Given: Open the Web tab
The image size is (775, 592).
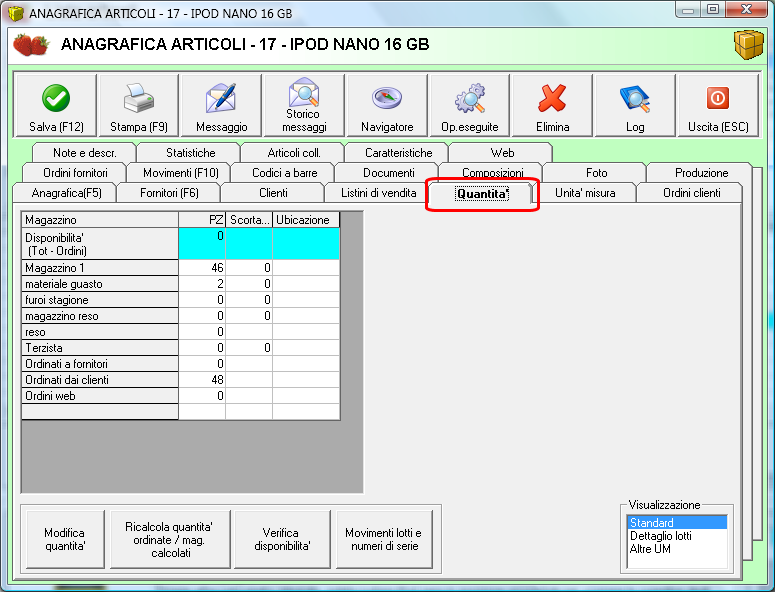Looking at the screenshot, I should point(502,153).
